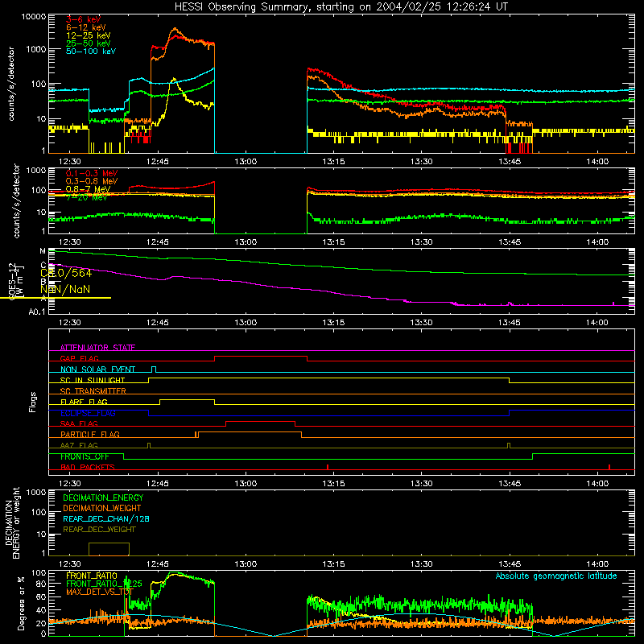644x644 pixels.
Task: Click the 6-12 keV orange peak near 12:48
Action: [175, 30]
